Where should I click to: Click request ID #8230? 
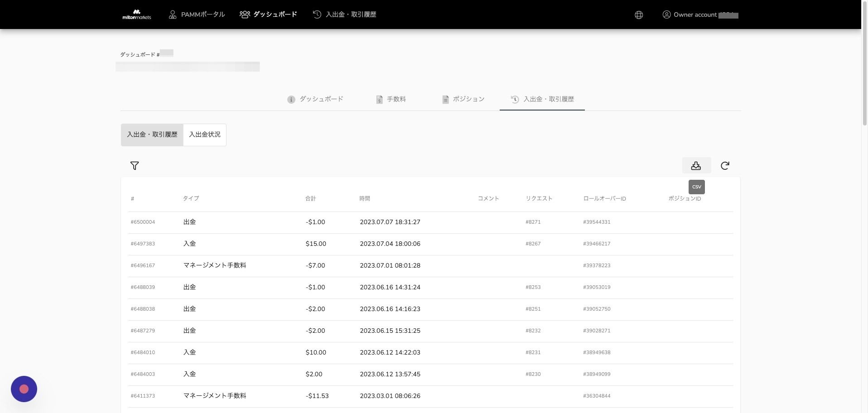point(533,374)
